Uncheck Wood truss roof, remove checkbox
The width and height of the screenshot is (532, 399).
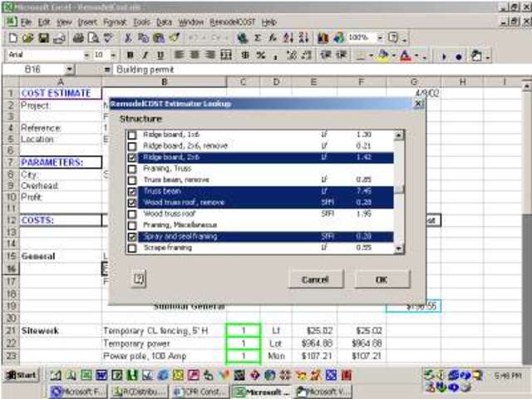(132, 203)
